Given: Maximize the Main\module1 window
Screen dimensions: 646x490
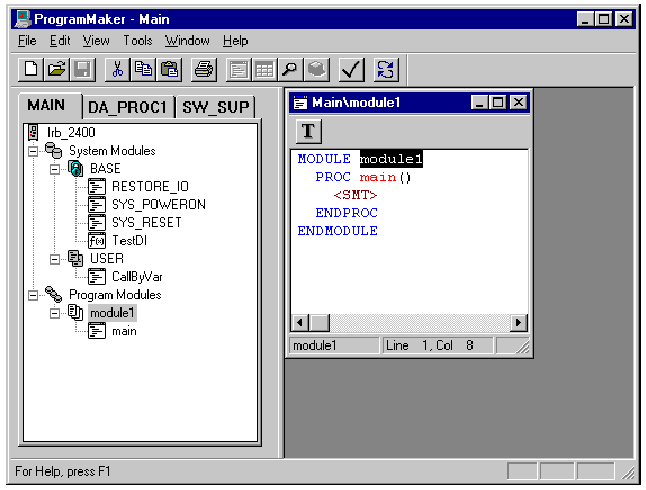Looking at the screenshot, I should coord(497,103).
